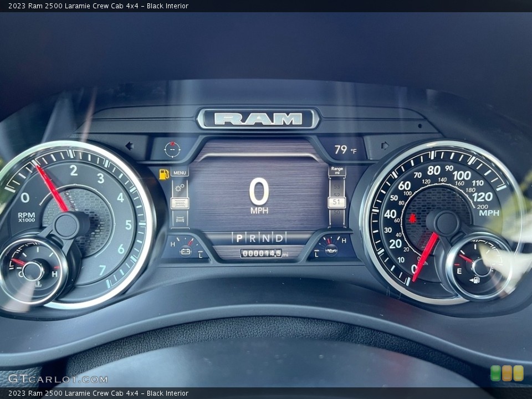
Task: Click the number 7 on the tachometer
Action: pos(103,270)
